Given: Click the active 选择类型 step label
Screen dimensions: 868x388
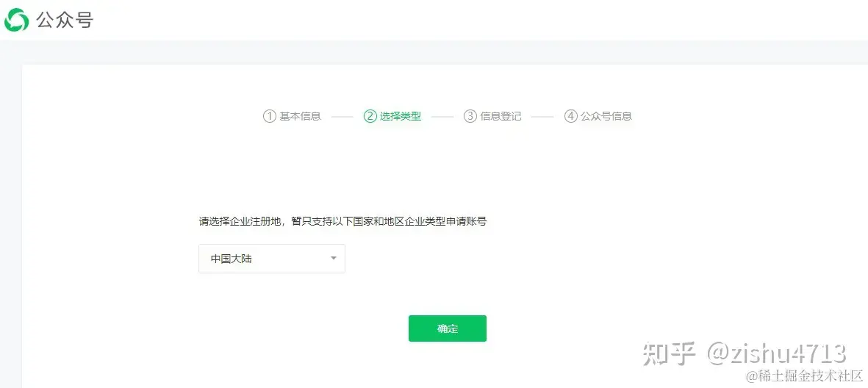Looking at the screenshot, I should pyautogui.click(x=401, y=116).
